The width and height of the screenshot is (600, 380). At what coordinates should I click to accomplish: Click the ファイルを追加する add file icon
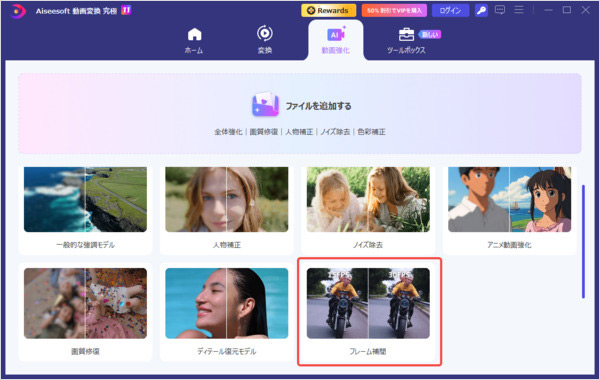265,104
